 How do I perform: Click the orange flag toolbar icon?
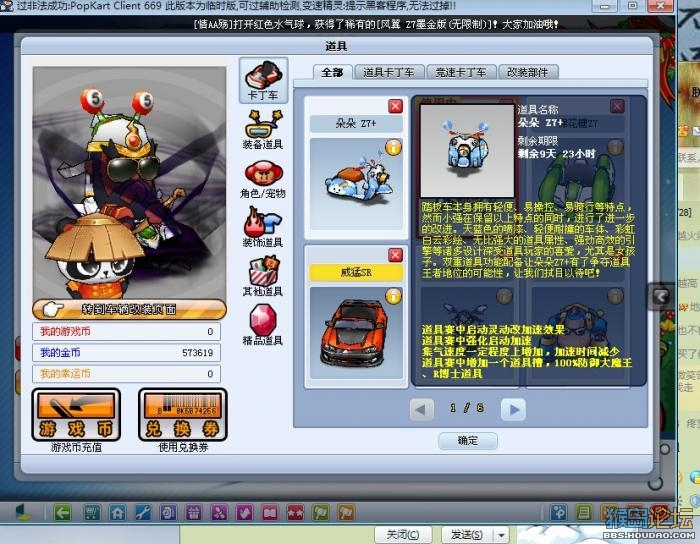click(x=346, y=513)
